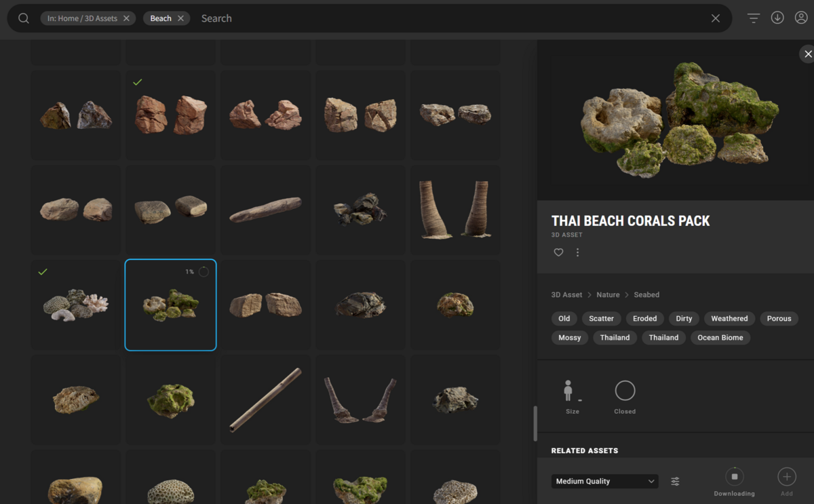Select the white corals pack thumbnail
The width and height of the screenshot is (814, 504).
pyautogui.click(x=75, y=305)
